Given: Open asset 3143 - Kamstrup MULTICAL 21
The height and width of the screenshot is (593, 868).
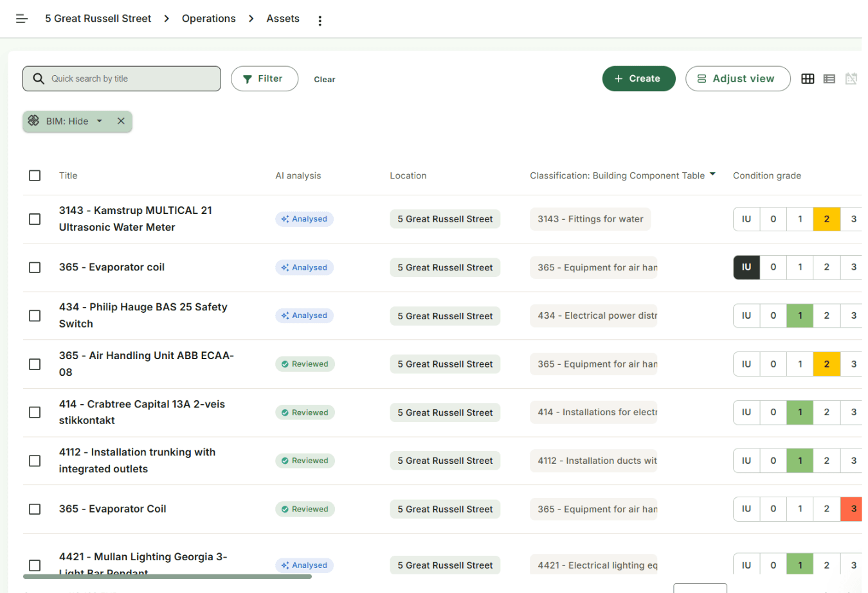Looking at the screenshot, I should [x=135, y=219].
